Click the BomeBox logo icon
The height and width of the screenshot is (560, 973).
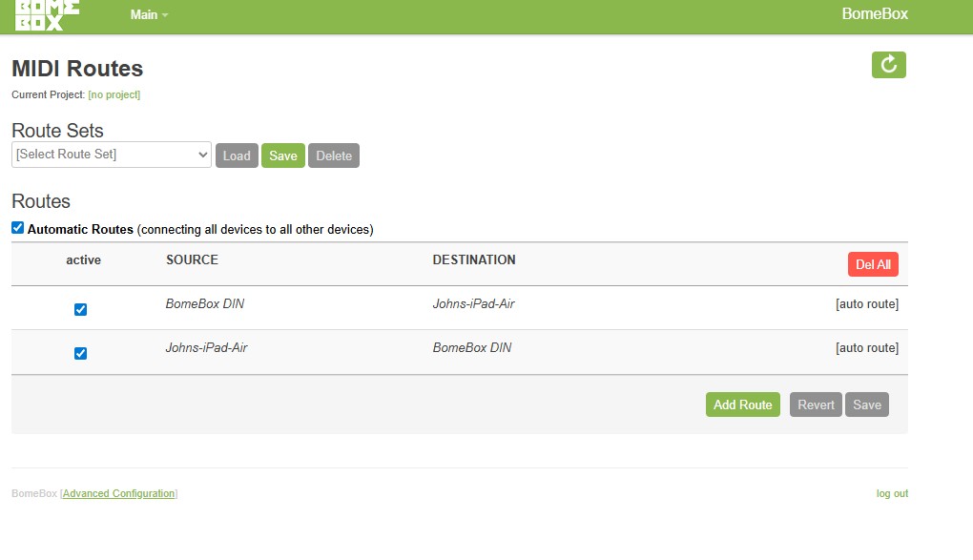(x=47, y=15)
